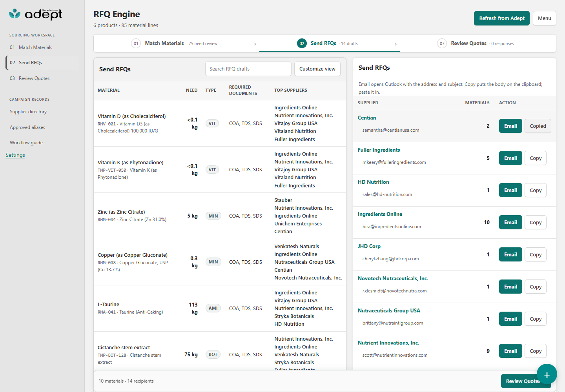This screenshot has height=392, width=565.
Task: Copy the RFQ body for Fuller Ingredients
Action: coord(536,158)
